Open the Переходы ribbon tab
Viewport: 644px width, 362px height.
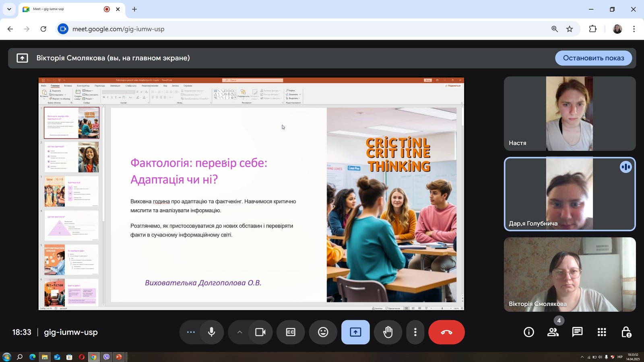point(100,86)
